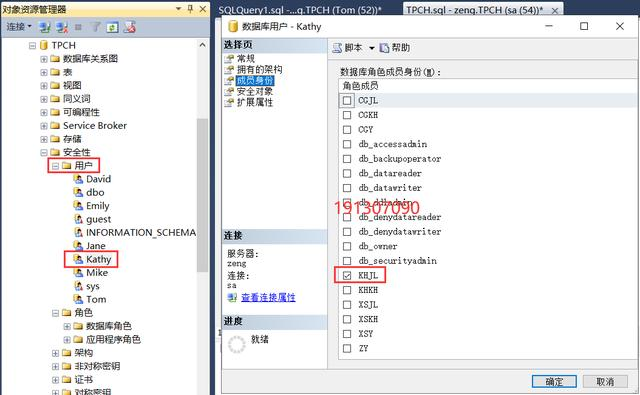Click the 视图 folder icon
Image resolution: width=640 pixels, height=395 pixels.
[55, 85]
